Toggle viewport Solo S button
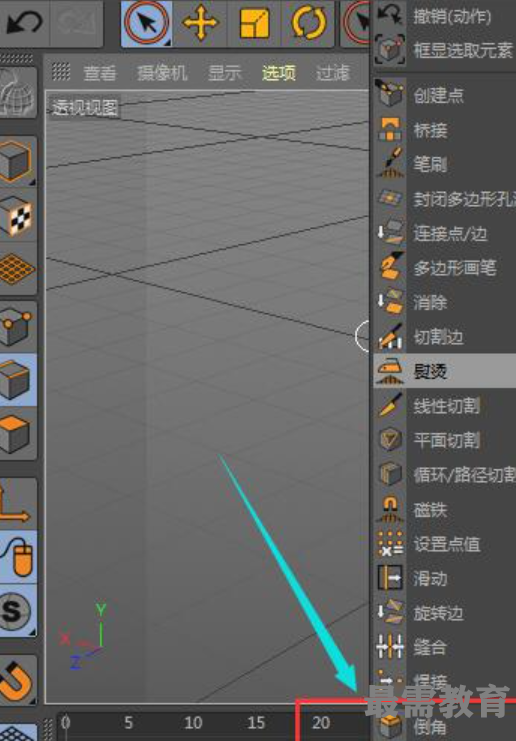This screenshot has height=741, width=516. point(17,611)
